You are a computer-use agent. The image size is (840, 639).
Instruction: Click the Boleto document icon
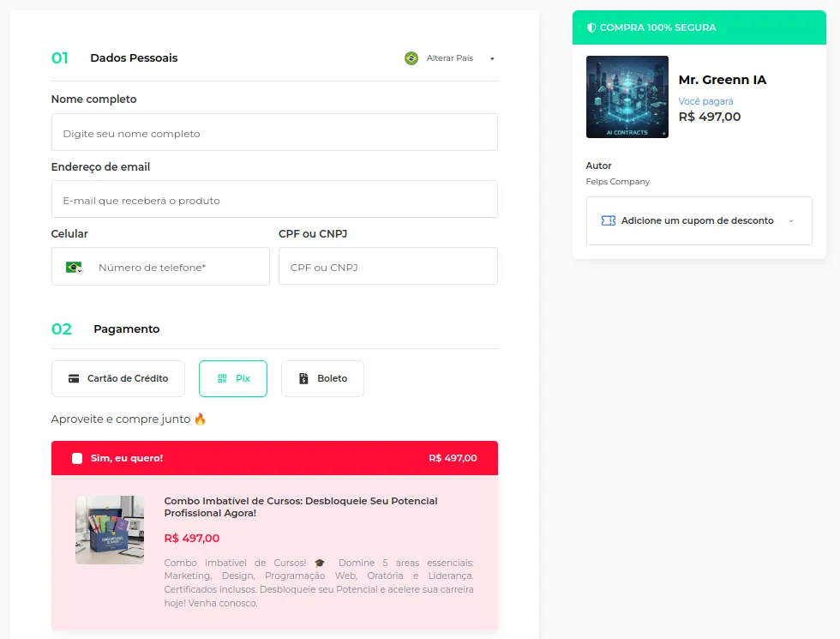click(x=303, y=378)
